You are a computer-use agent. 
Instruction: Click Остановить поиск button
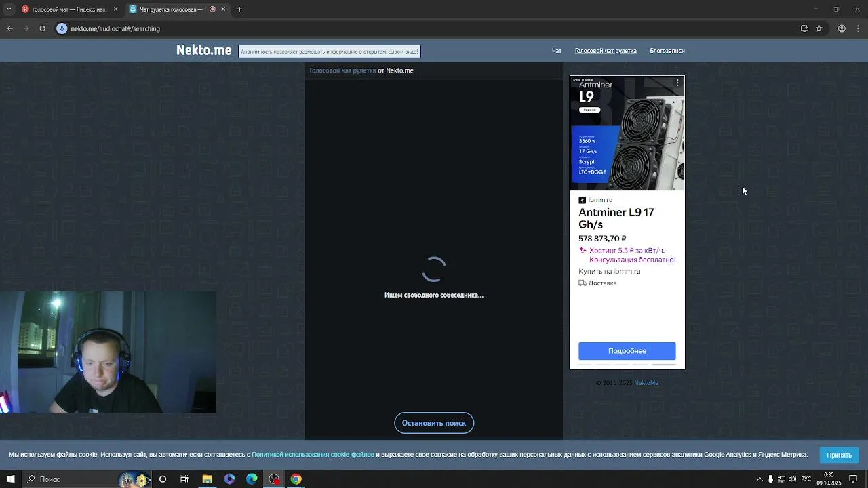(434, 423)
